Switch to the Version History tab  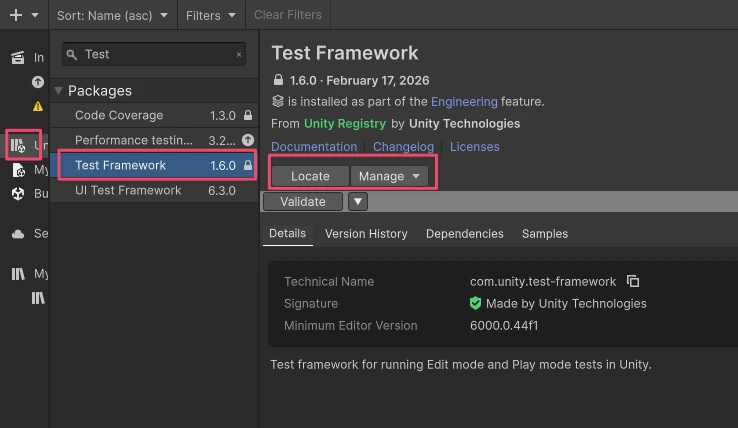pyautogui.click(x=366, y=234)
